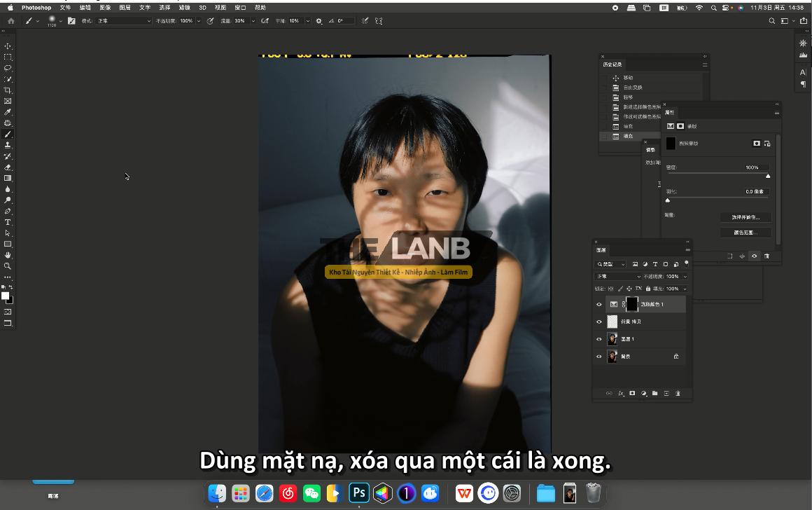
Task: Click the delete layer trash icon
Action: point(678,394)
